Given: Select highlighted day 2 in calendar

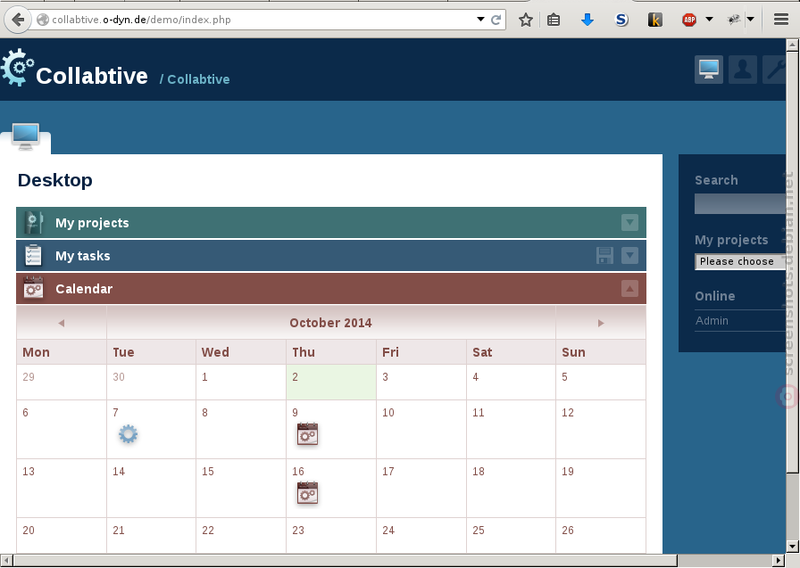Looking at the screenshot, I should [x=331, y=382].
